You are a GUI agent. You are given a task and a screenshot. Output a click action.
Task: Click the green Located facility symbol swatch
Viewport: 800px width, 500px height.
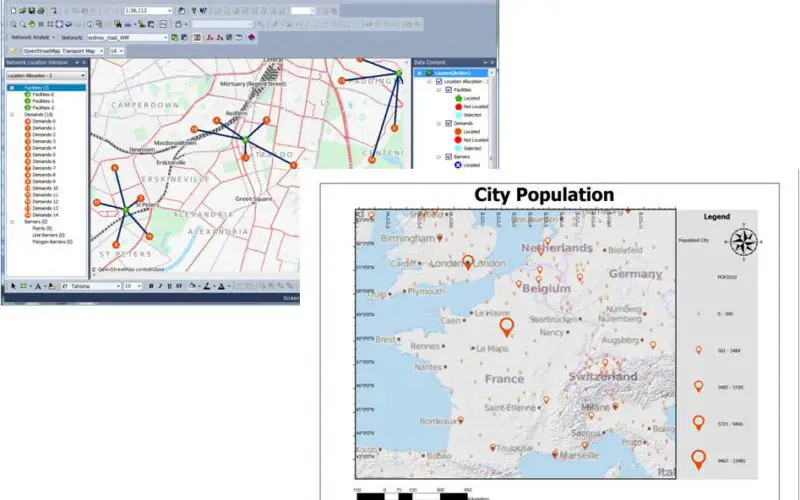point(458,98)
